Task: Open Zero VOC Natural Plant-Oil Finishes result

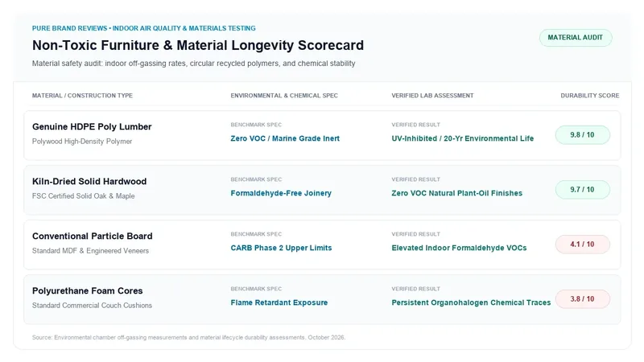Action: click(x=456, y=193)
